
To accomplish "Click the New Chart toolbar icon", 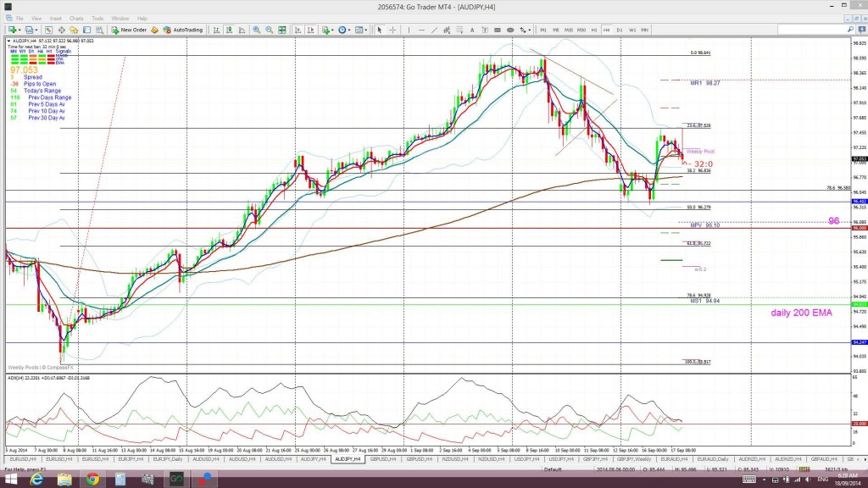I will point(12,30).
